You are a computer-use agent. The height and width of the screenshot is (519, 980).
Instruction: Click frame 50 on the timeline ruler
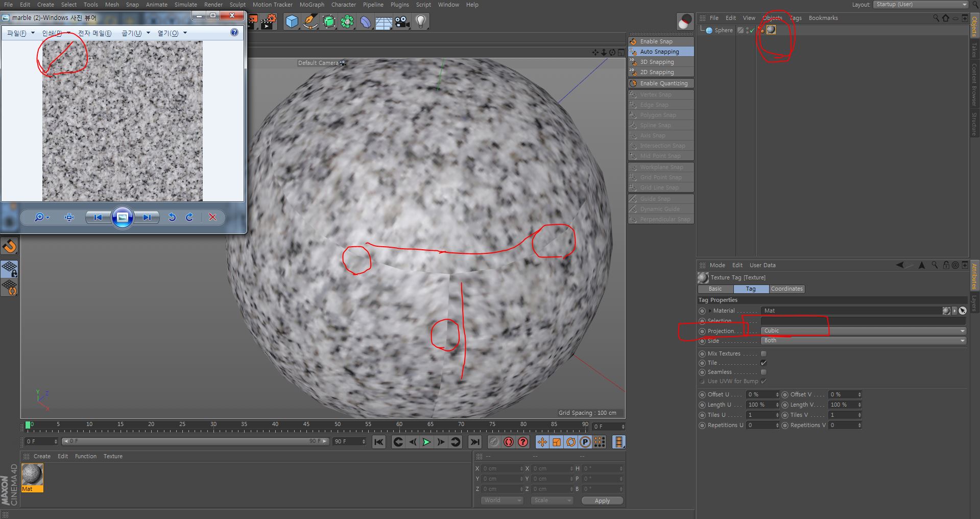tap(337, 424)
